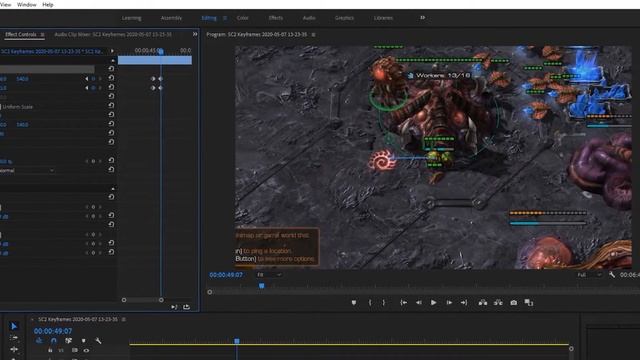640x360 pixels.
Task: Click the Effect Controls timeline playhead
Action: coord(161,51)
